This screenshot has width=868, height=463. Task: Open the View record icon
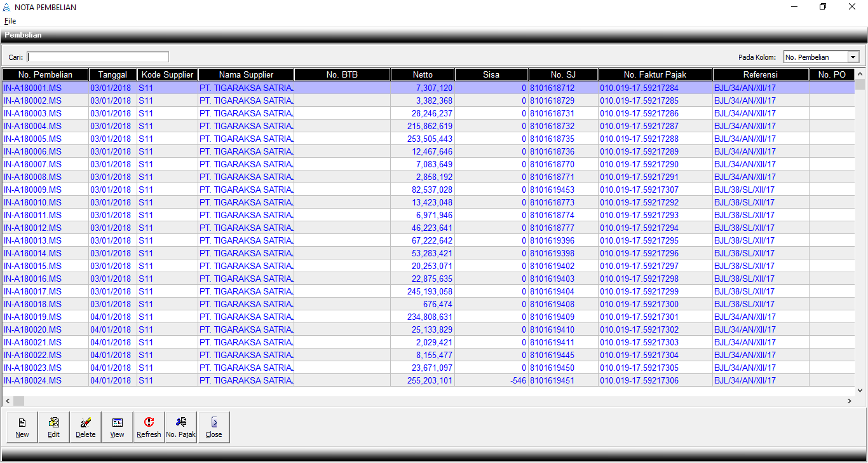118,427
